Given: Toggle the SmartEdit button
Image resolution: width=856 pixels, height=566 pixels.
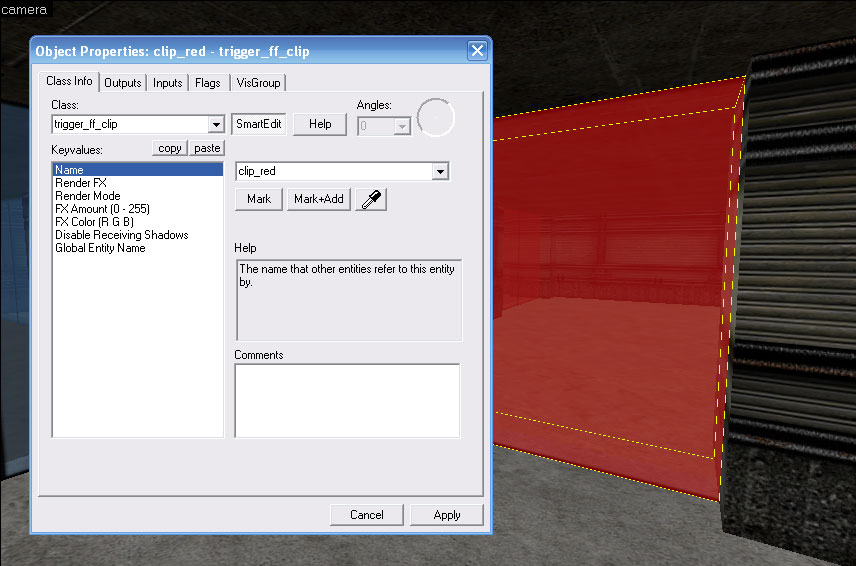Looking at the screenshot, I should point(259,124).
